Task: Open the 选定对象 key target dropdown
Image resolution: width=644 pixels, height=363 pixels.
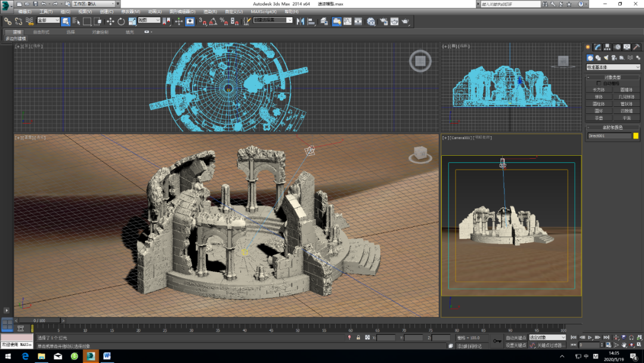Action: pyautogui.click(x=547, y=337)
